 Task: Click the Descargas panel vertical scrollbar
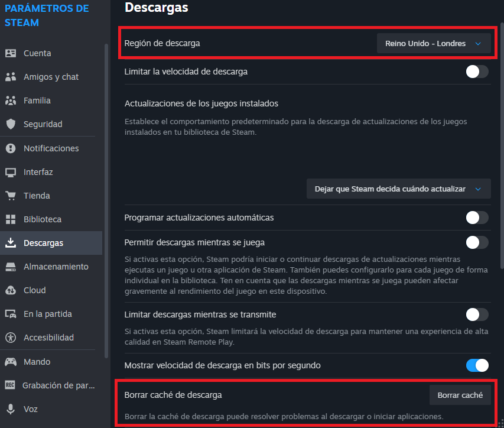[502, 145]
